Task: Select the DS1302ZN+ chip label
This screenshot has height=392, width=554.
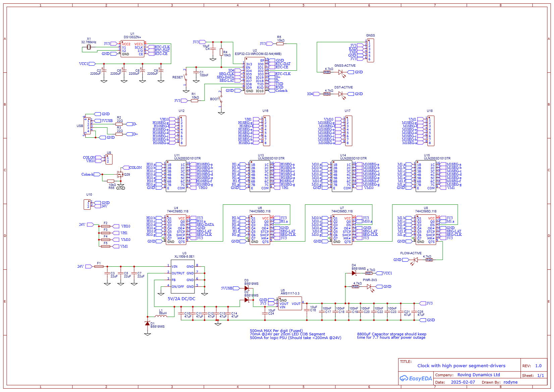Action: click(x=132, y=37)
